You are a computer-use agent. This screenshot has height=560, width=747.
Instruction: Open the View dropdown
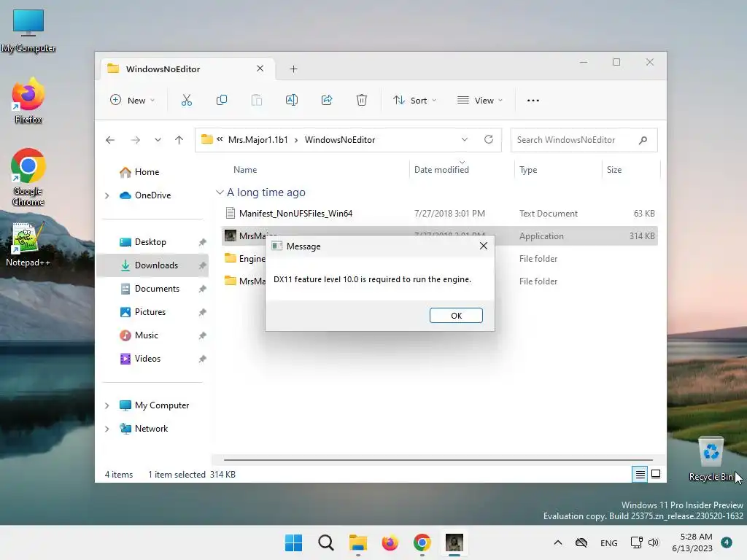coord(480,100)
